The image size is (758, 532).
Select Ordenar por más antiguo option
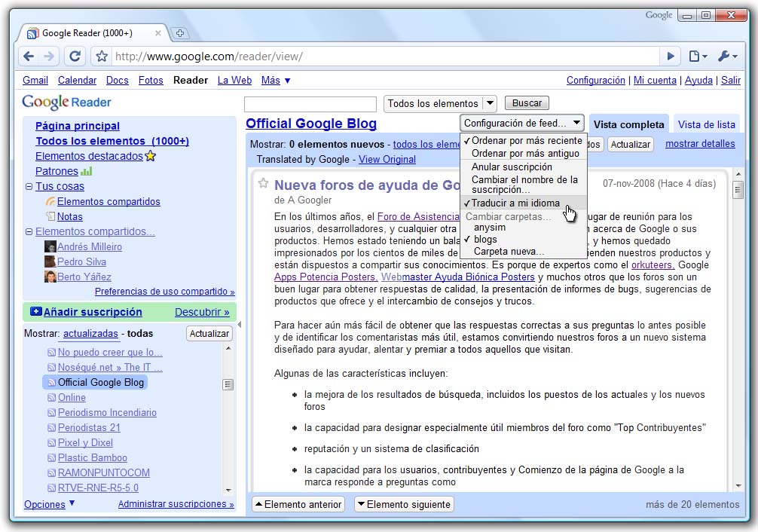pyautogui.click(x=524, y=153)
